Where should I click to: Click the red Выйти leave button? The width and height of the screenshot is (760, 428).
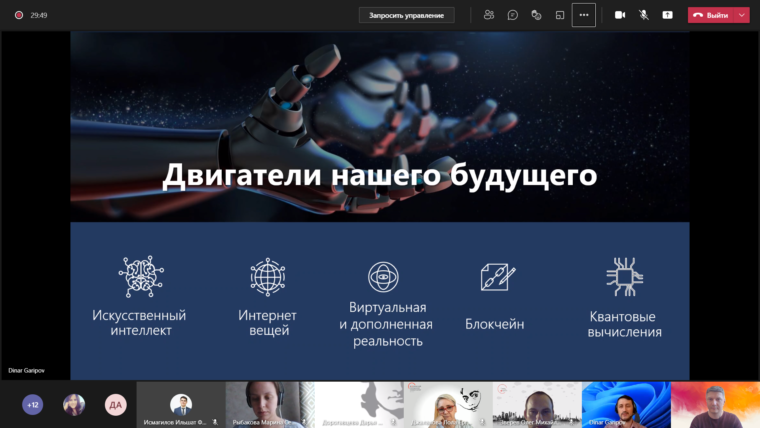711,15
